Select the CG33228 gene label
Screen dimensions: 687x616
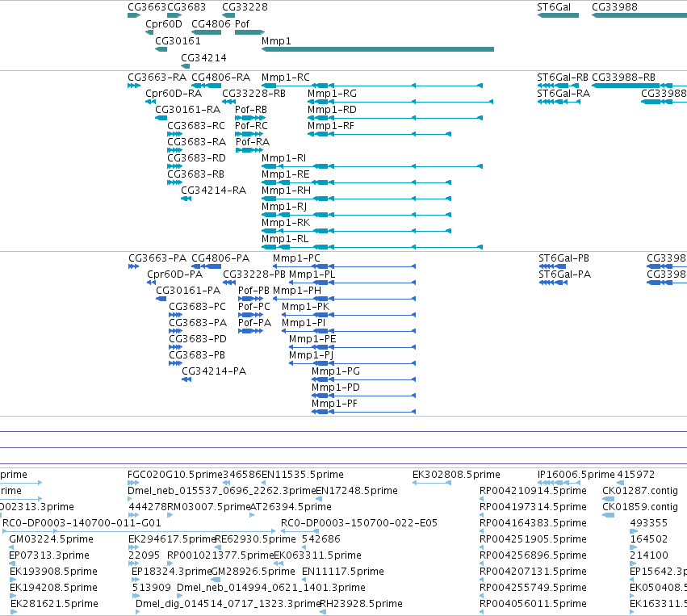point(245,7)
